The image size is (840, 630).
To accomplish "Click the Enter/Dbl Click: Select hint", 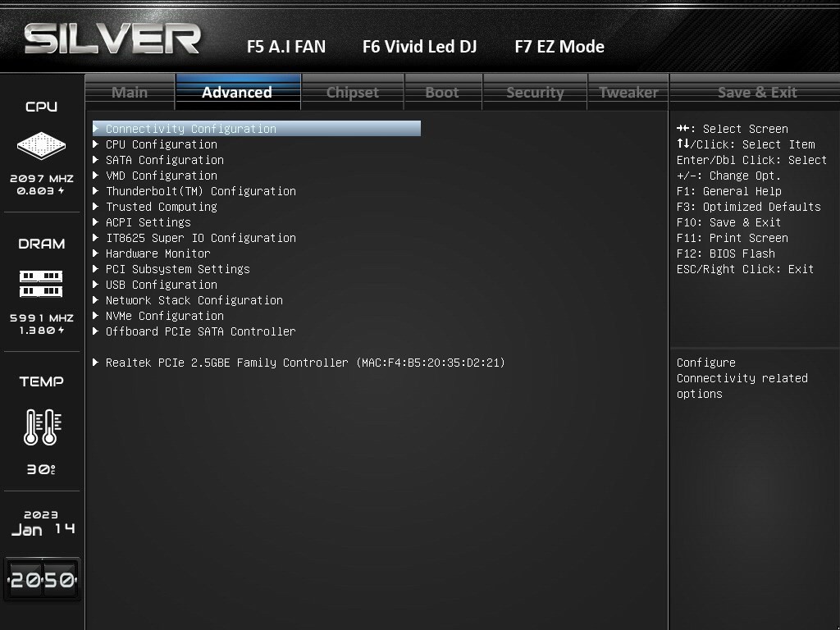I will click(x=751, y=160).
